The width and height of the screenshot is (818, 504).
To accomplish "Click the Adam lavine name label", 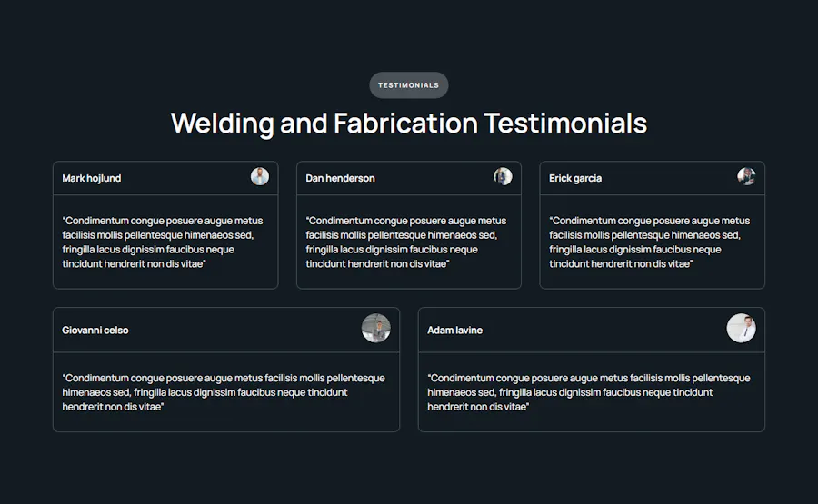I will click(455, 330).
